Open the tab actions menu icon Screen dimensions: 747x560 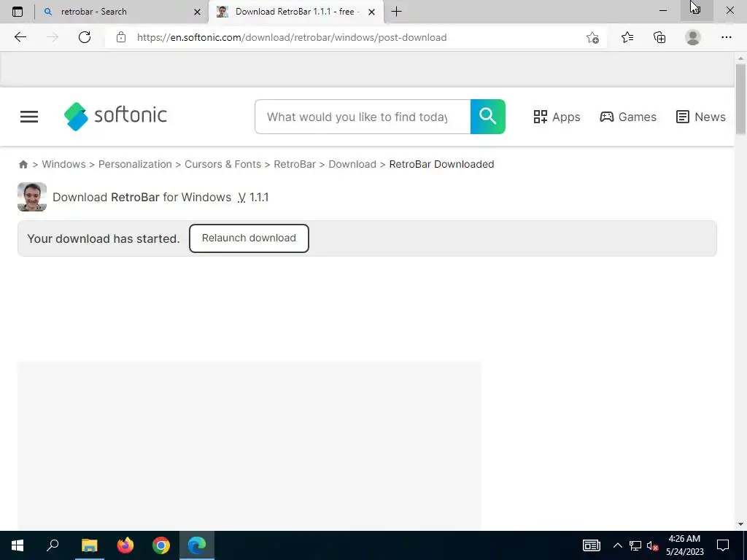coord(18,12)
